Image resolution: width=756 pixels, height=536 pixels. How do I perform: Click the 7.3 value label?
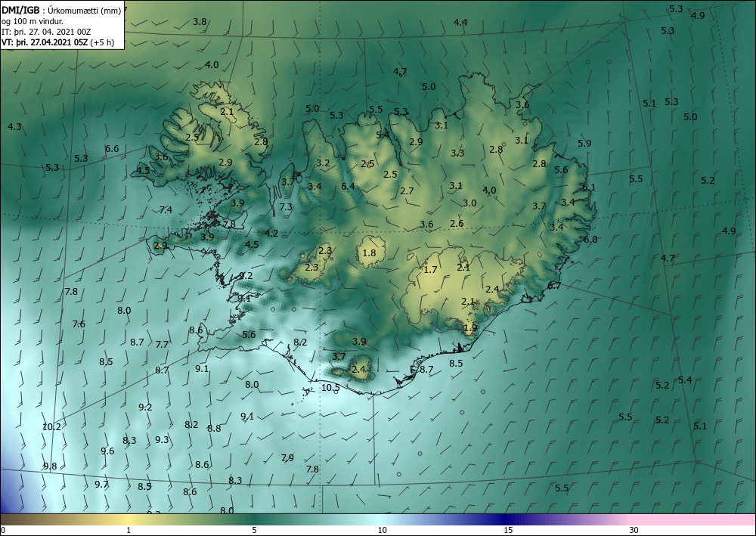286,207
